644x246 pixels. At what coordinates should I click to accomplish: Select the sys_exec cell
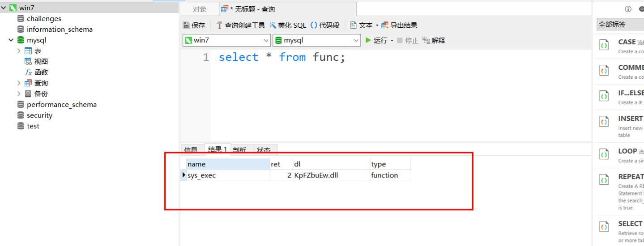pyautogui.click(x=228, y=175)
